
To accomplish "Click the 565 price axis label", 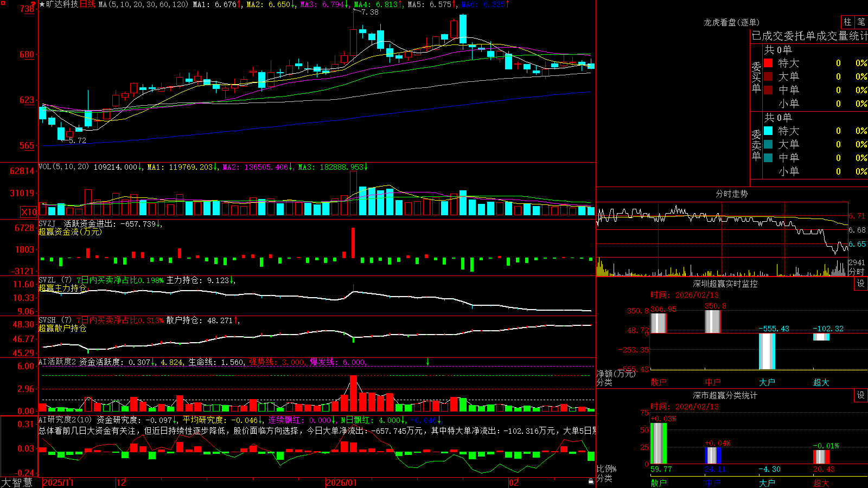I will tap(27, 145).
